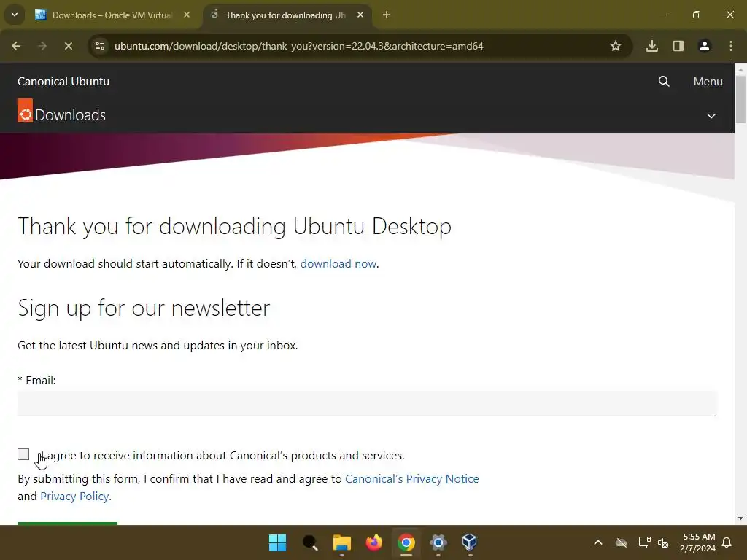Launch Firefox from the taskbar
747x560 pixels.
[374, 542]
